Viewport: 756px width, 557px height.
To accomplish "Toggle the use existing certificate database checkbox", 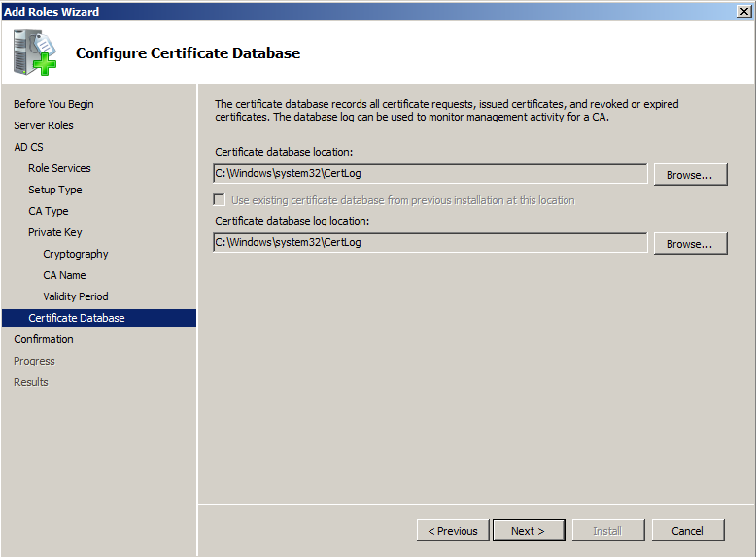I will [219, 200].
